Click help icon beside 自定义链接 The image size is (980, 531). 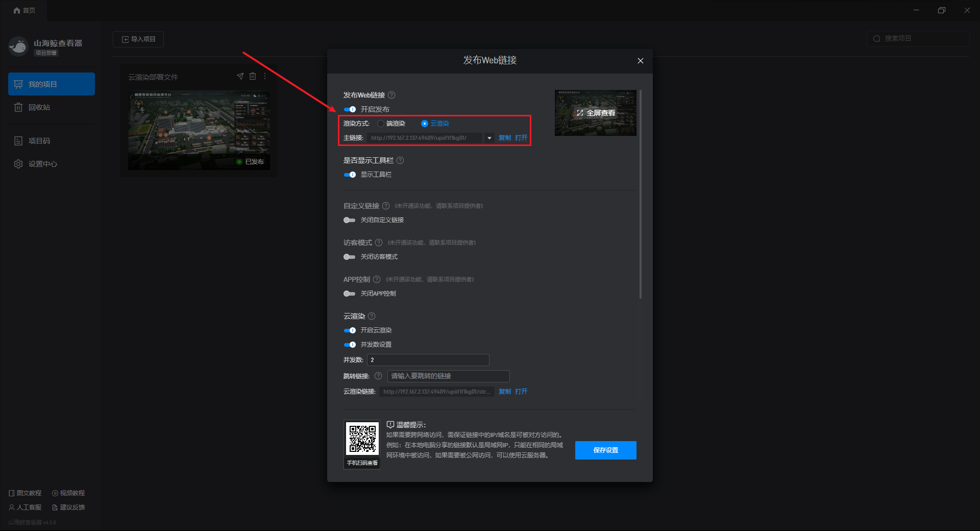pyautogui.click(x=386, y=206)
